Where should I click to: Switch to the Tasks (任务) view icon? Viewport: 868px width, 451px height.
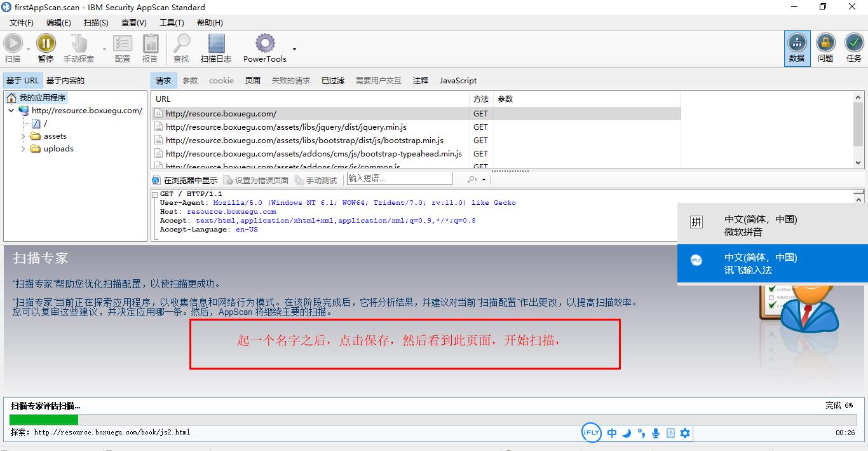click(x=854, y=43)
